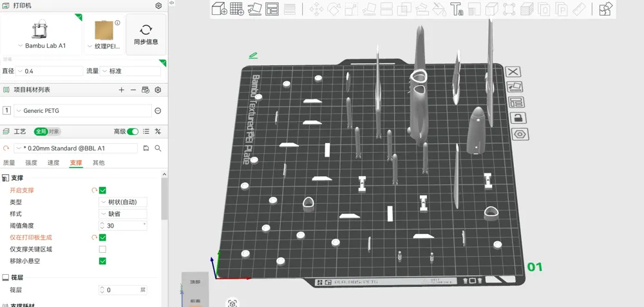Click the 筏层 0 layers input field

pyautogui.click(x=123, y=290)
